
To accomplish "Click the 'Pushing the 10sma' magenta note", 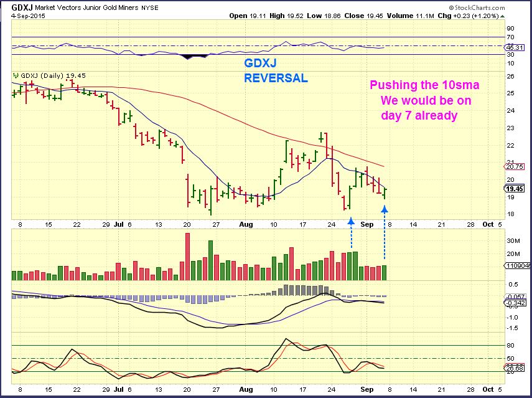I will [x=424, y=85].
